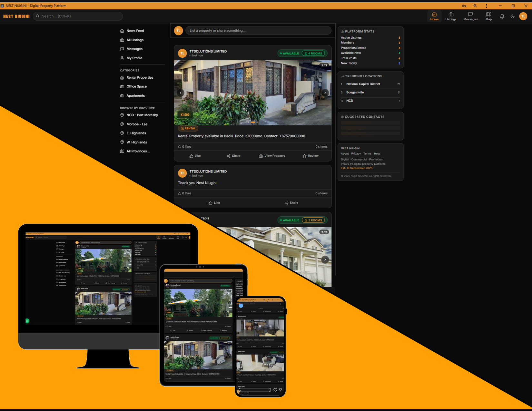Screen dimensions: 532x411
Task: Click the TL avatar on the thank-you post
Action: point(182,173)
